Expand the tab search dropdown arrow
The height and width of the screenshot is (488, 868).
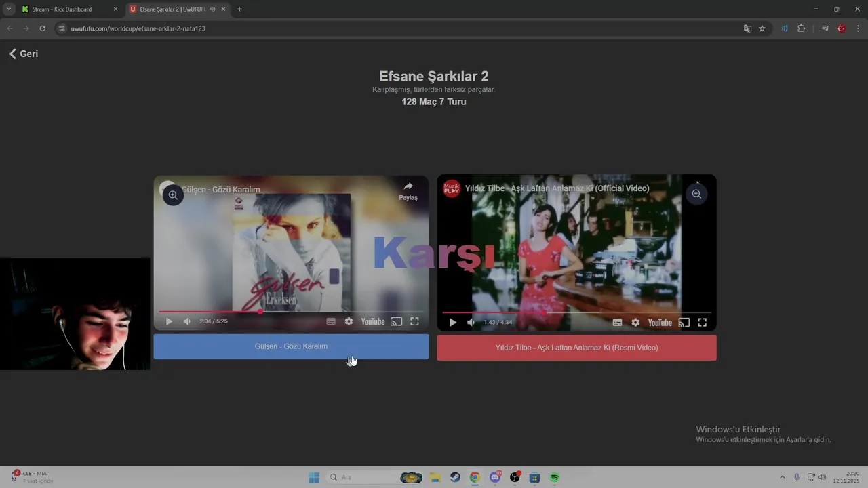pyautogui.click(x=9, y=9)
